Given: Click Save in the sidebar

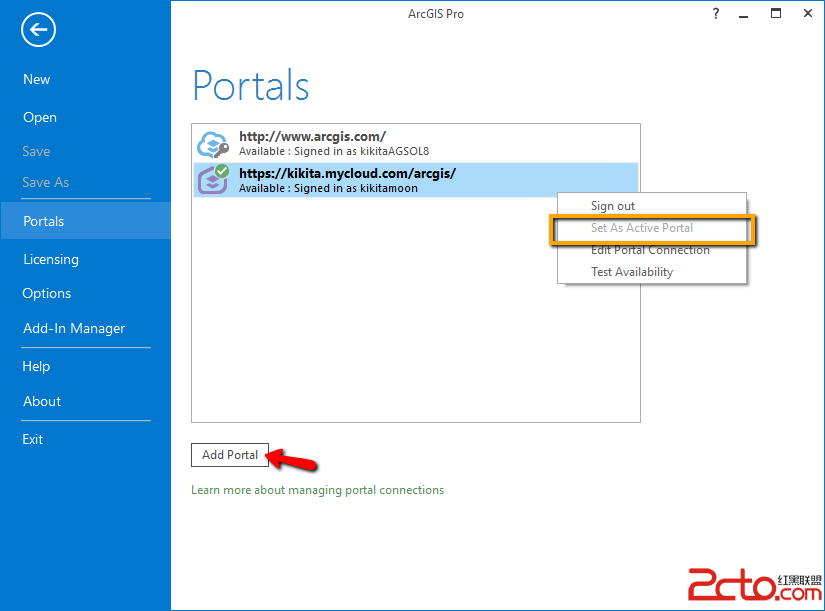Looking at the screenshot, I should click(36, 152).
